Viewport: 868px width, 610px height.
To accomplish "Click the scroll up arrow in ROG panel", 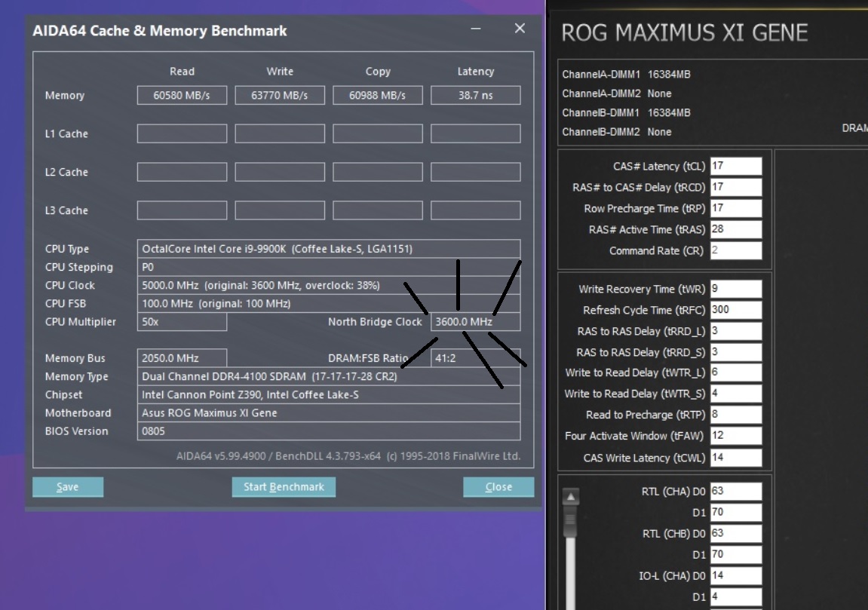I will [571, 497].
